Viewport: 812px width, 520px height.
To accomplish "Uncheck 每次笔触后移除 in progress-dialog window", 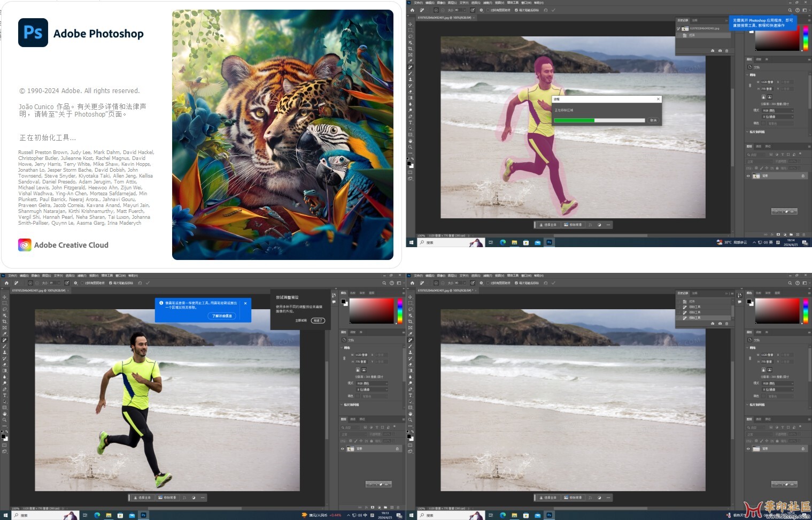I will pos(516,10).
